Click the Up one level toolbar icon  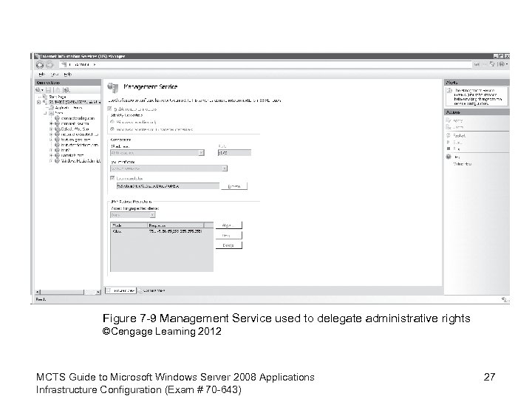point(58,90)
